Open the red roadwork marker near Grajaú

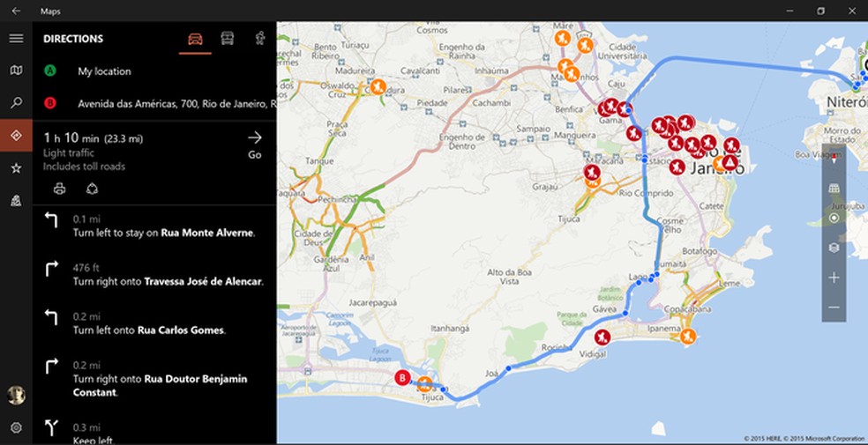click(592, 173)
